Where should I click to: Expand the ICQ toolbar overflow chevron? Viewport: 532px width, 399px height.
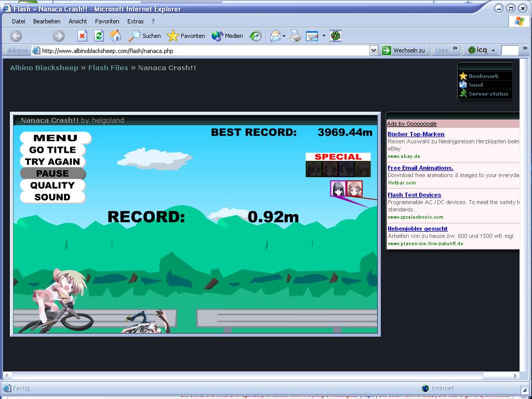tap(525, 48)
